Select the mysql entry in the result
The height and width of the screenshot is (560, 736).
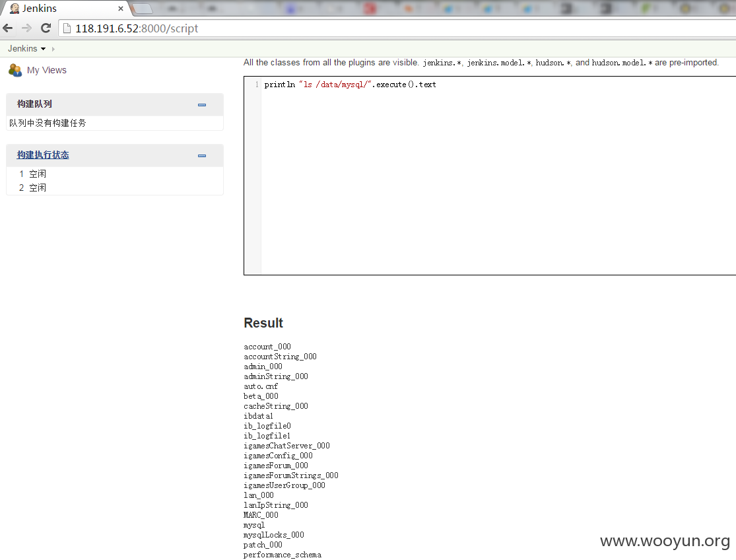254,525
